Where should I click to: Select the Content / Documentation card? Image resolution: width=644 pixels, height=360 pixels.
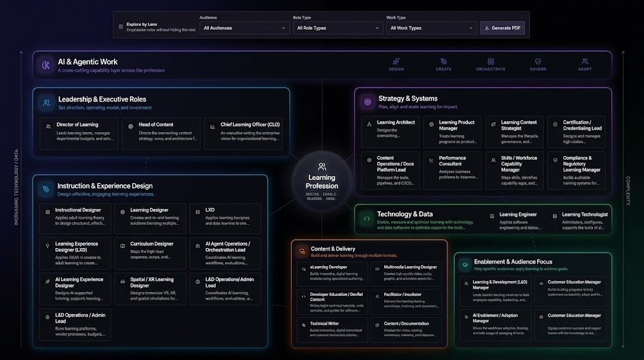[406, 330]
